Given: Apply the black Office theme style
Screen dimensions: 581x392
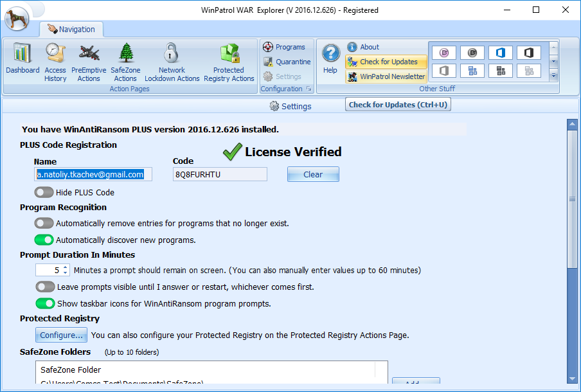Looking at the screenshot, I should click(529, 53).
